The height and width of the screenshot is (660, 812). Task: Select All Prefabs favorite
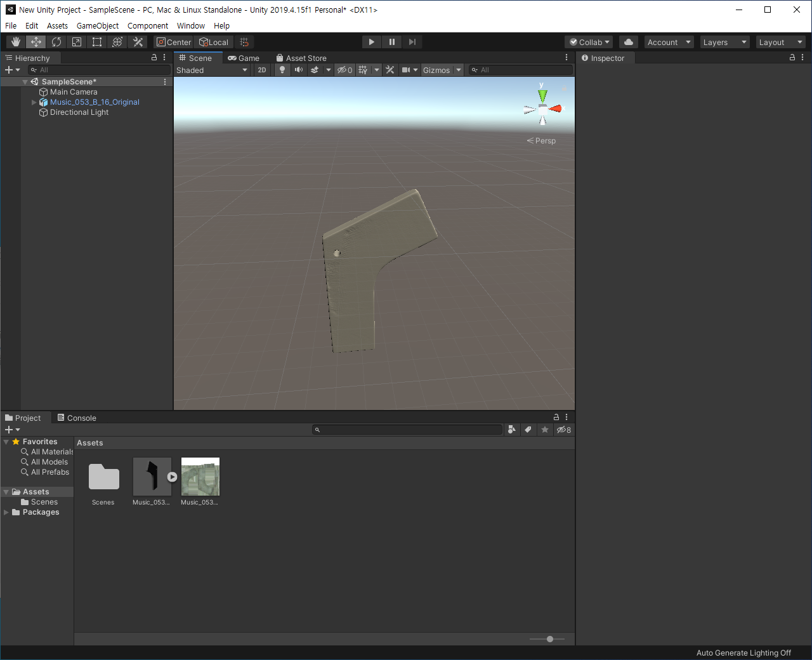pyautogui.click(x=45, y=472)
